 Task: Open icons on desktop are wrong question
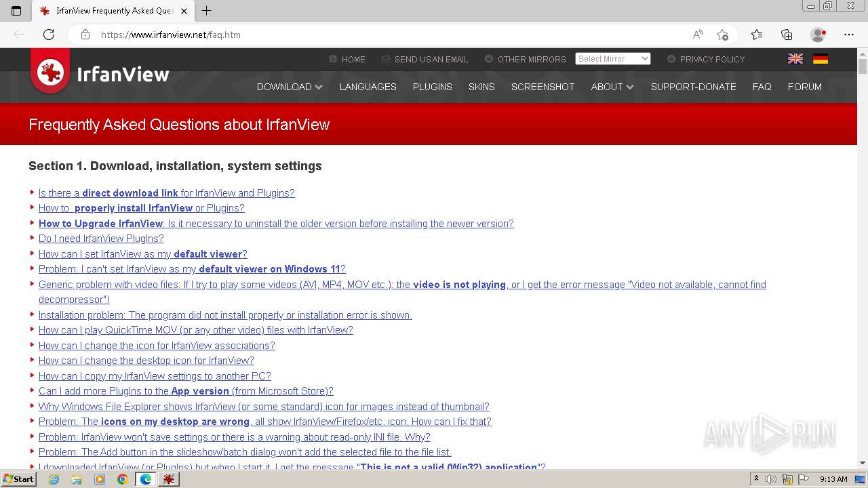pos(265,422)
